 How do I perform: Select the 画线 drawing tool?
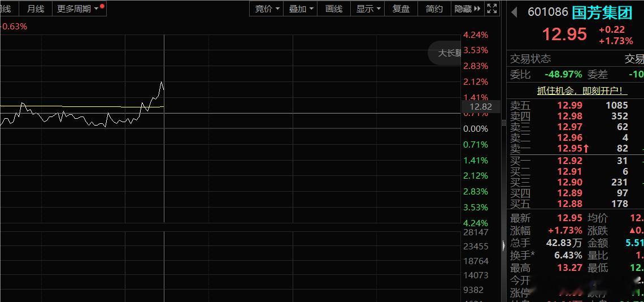tap(333, 8)
